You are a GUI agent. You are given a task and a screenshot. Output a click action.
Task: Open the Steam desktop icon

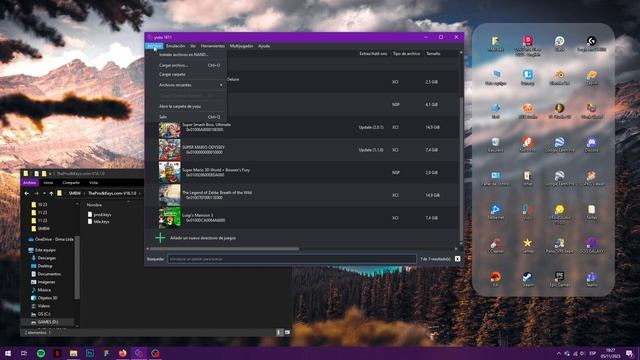click(527, 279)
